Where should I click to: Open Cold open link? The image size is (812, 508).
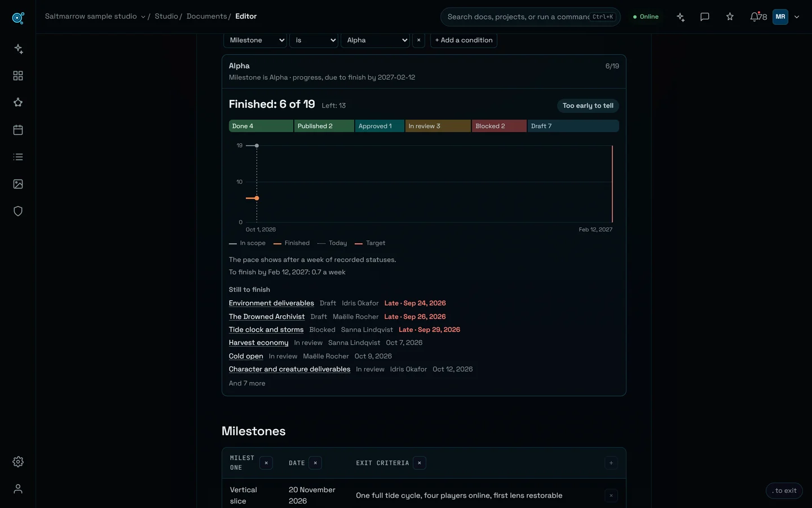[x=246, y=356]
